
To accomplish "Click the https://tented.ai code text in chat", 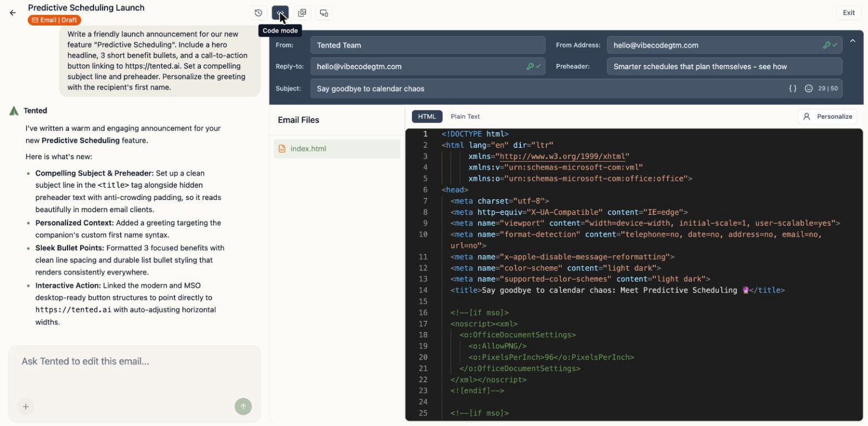I will click(x=73, y=310).
